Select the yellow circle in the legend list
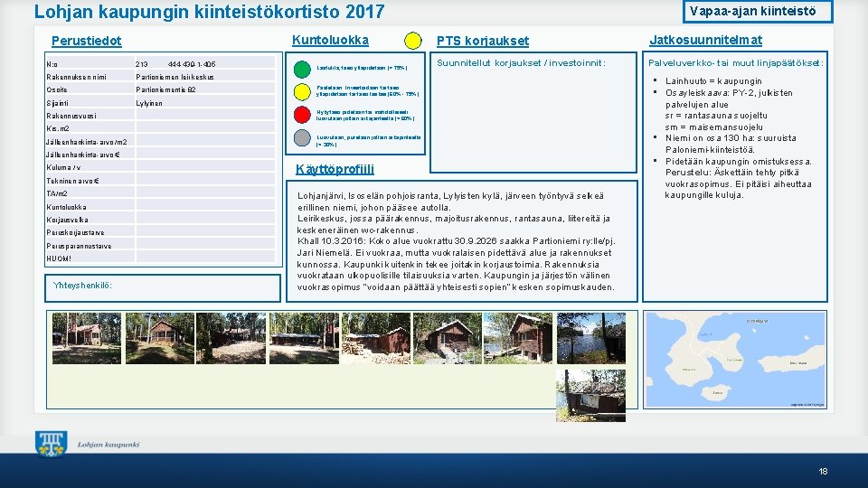Viewport: 868px width, 488px height. click(302, 92)
